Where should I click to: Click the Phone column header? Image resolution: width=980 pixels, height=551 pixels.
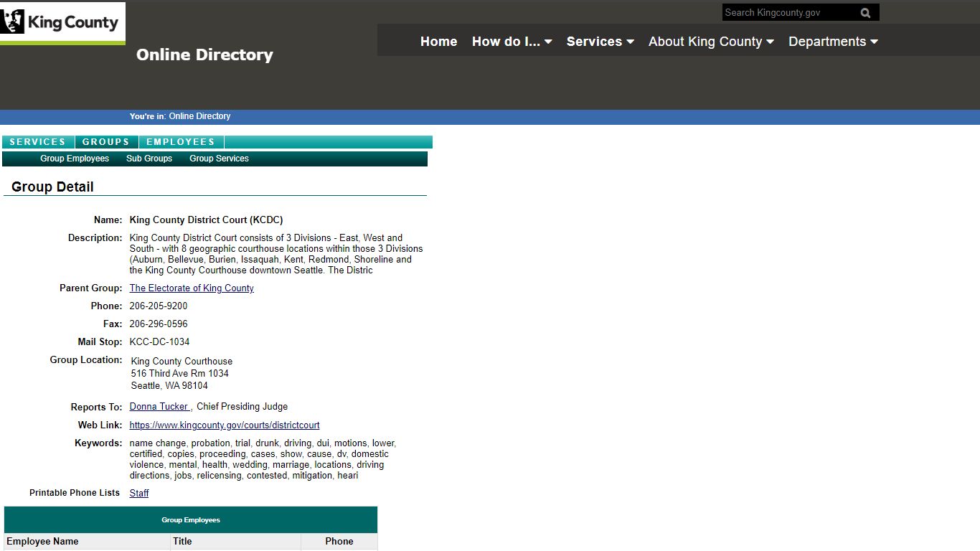339,542
